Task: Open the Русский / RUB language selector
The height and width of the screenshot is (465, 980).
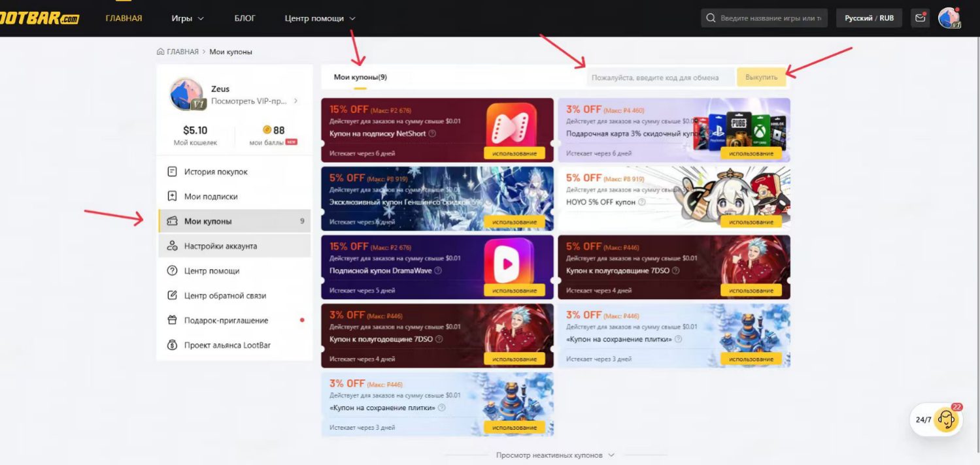Action: click(869, 18)
